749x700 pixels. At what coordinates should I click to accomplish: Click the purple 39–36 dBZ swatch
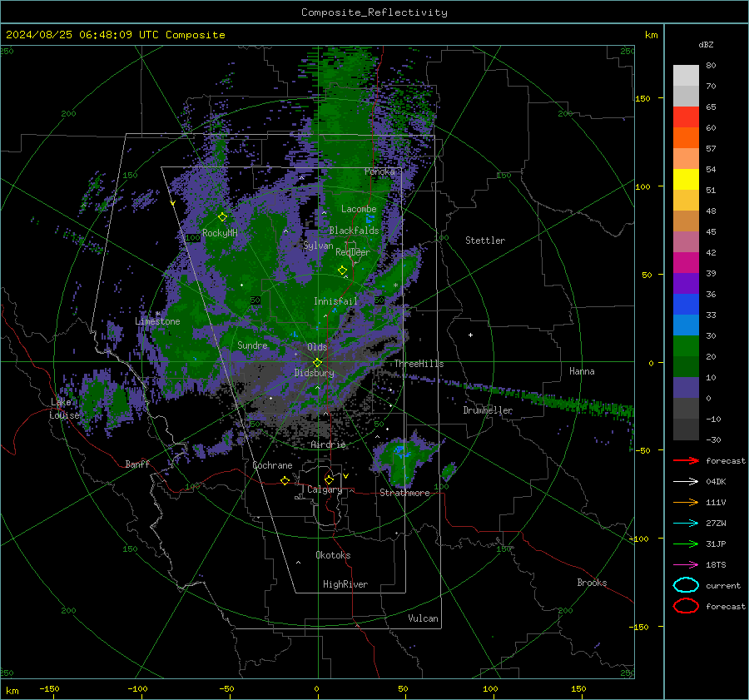coord(686,284)
